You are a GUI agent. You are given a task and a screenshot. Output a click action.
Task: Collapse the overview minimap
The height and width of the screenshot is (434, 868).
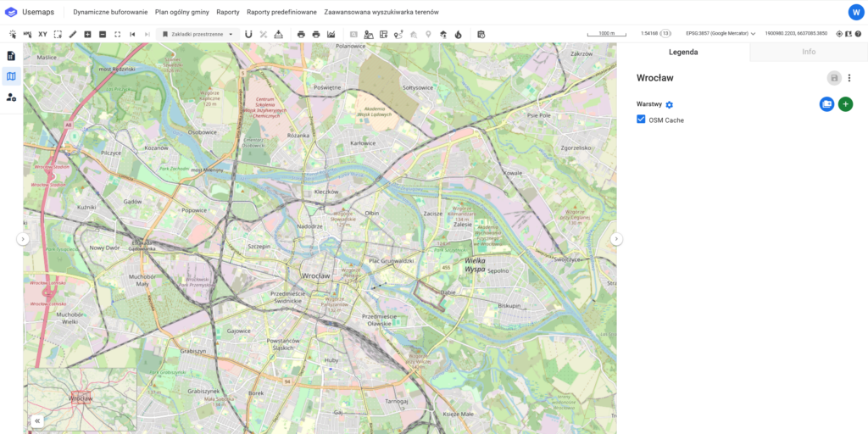[37, 420]
